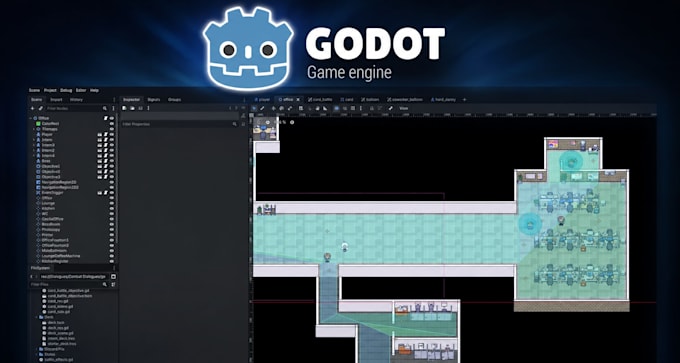Click the instance scene link icon

[x=40, y=108]
